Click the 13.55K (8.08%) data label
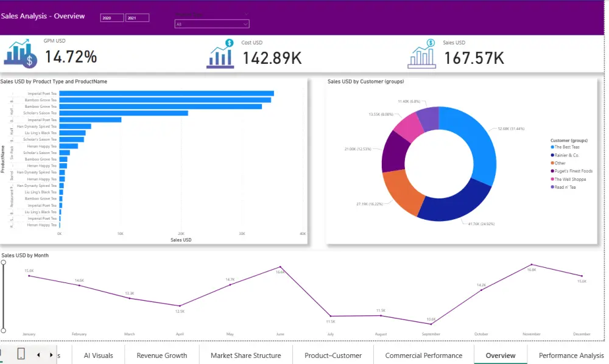The height and width of the screenshot is (364, 609). point(381,114)
